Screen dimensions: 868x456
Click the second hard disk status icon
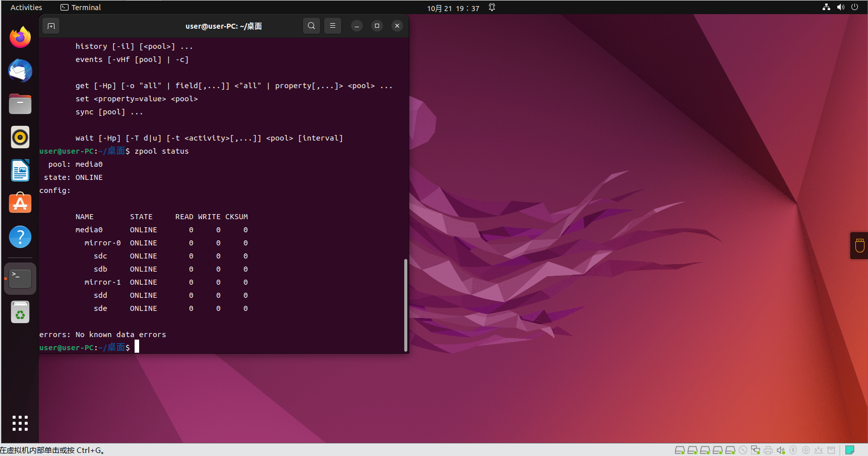point(692,450)
